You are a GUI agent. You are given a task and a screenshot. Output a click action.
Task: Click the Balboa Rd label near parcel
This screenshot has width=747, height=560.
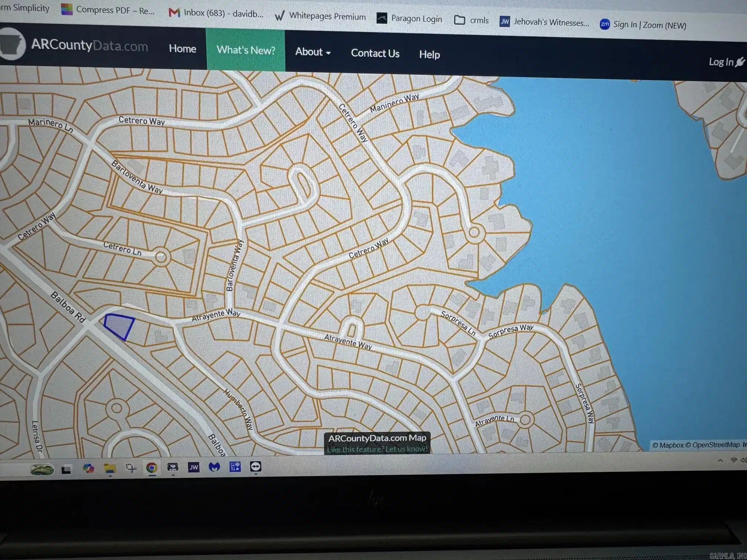[68, 307]
